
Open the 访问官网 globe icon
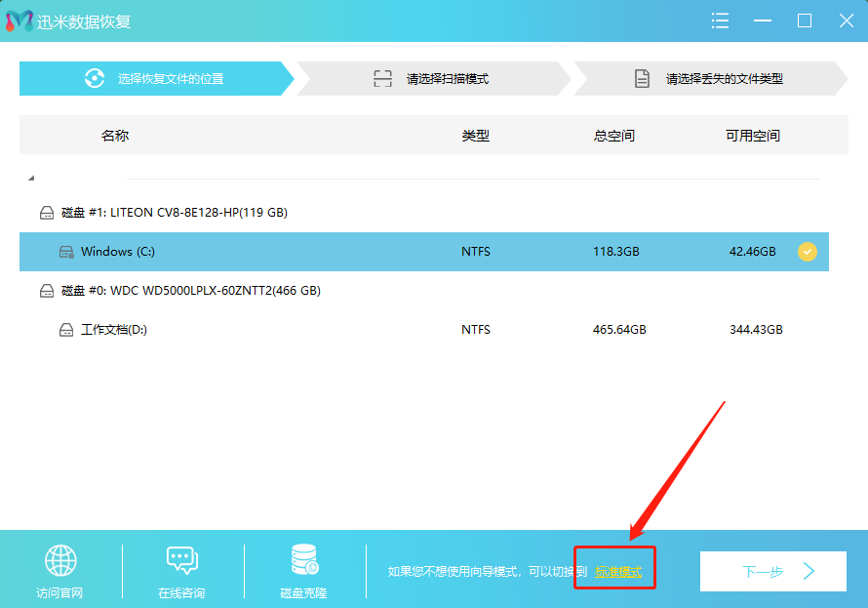60,559
